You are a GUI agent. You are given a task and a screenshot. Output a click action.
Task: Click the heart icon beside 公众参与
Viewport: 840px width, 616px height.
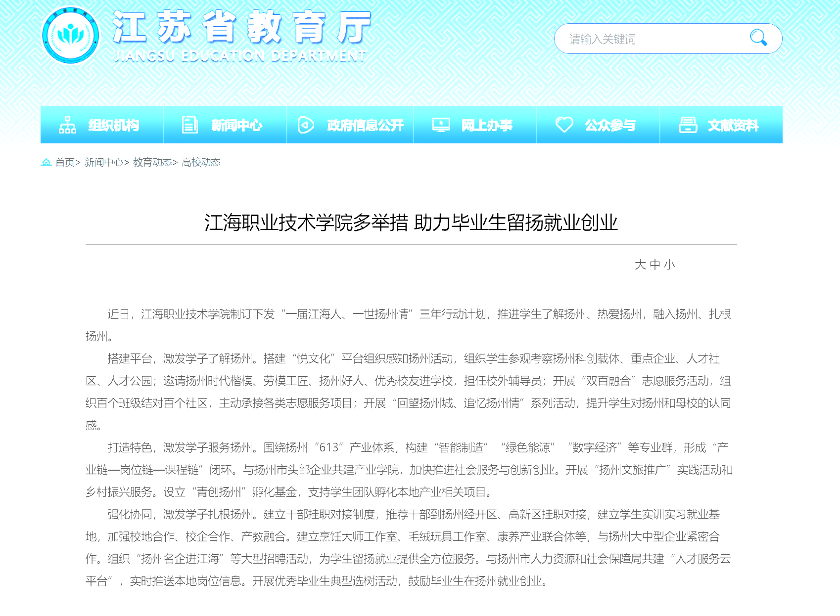[564, 125]
